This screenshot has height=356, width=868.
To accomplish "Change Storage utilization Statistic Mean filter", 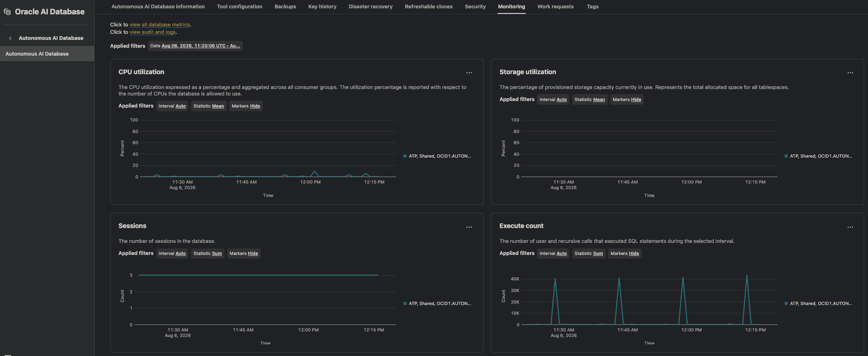I will (590, 100).
